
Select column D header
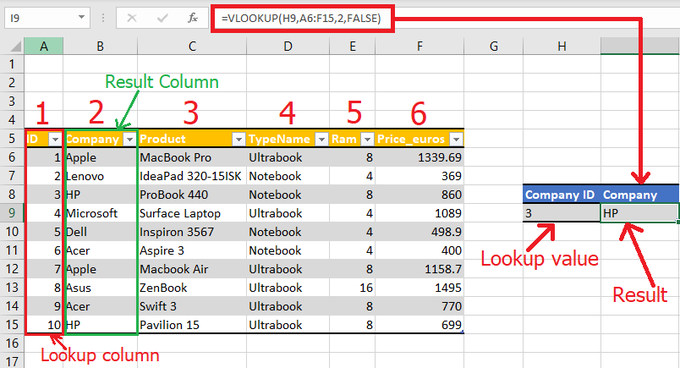click(288, 46)
